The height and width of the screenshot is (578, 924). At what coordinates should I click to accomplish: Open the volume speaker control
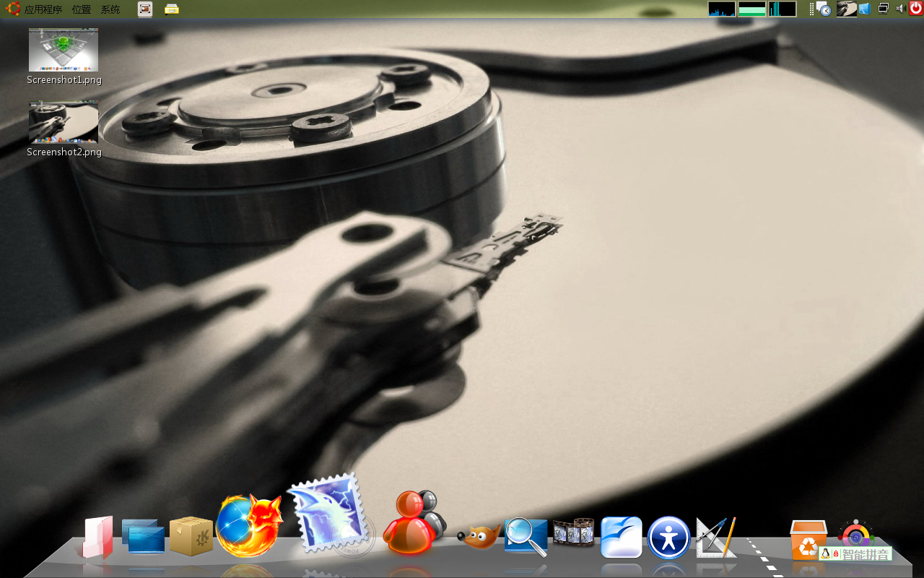(x=900, y=8)
